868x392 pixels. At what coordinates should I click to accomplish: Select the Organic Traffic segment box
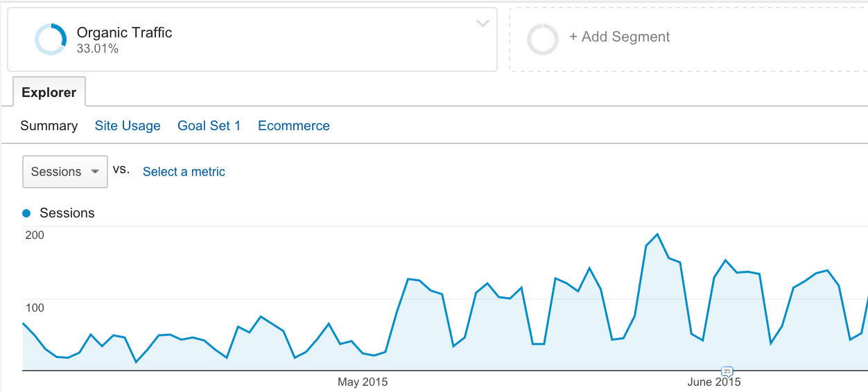tap(252, 39)
